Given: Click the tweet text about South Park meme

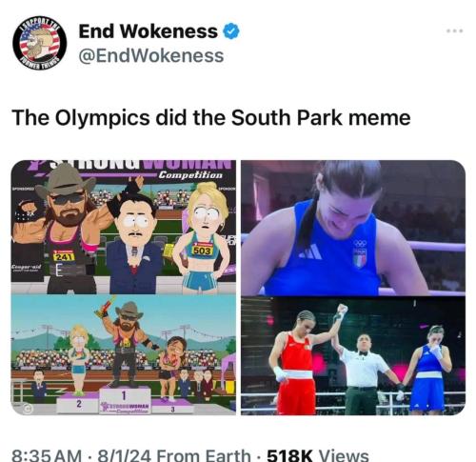Looking at the screenshot, I should (x=211, y=117).
